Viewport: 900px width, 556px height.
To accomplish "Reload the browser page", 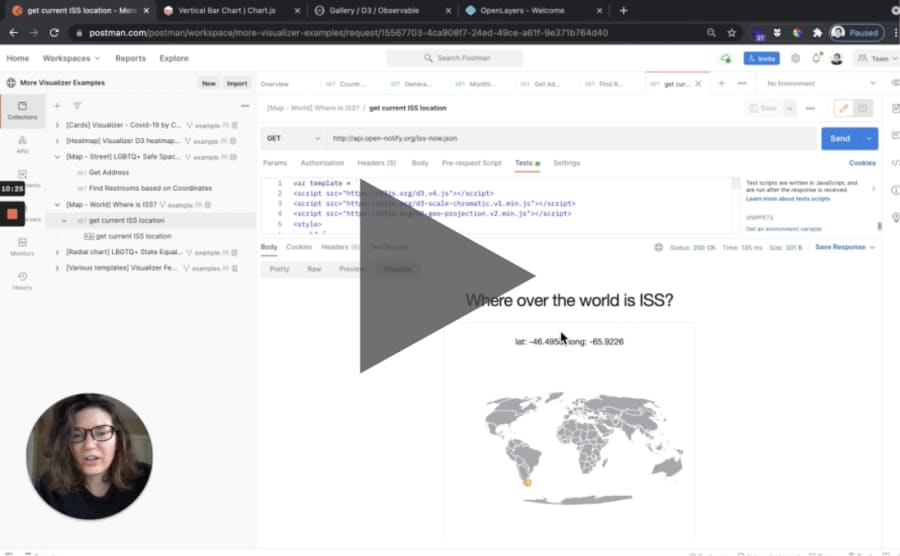I will (x=54, y=33).
